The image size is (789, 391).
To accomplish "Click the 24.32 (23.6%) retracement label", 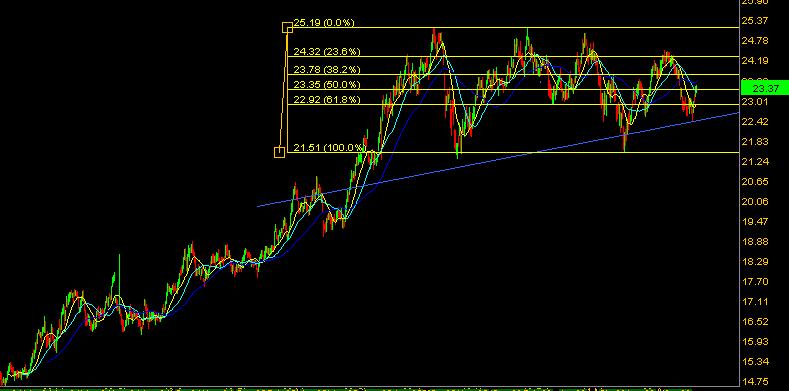I will 327,51.
